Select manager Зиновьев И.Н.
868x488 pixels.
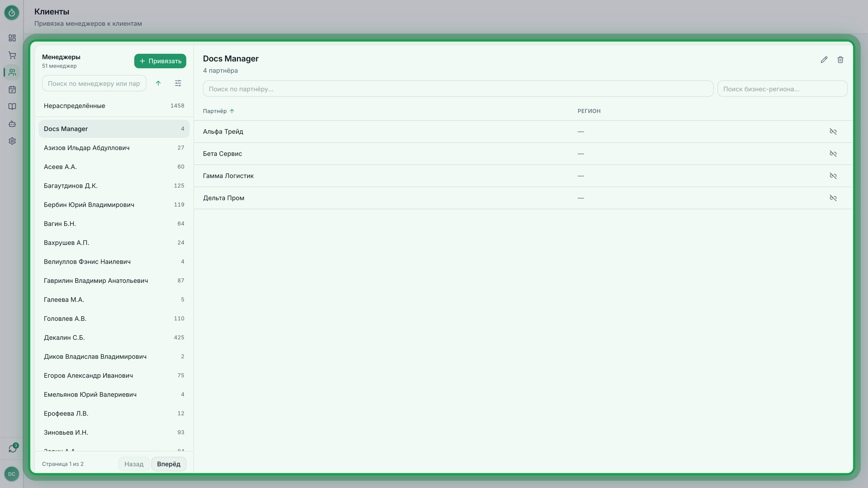[x=114, y=432]
